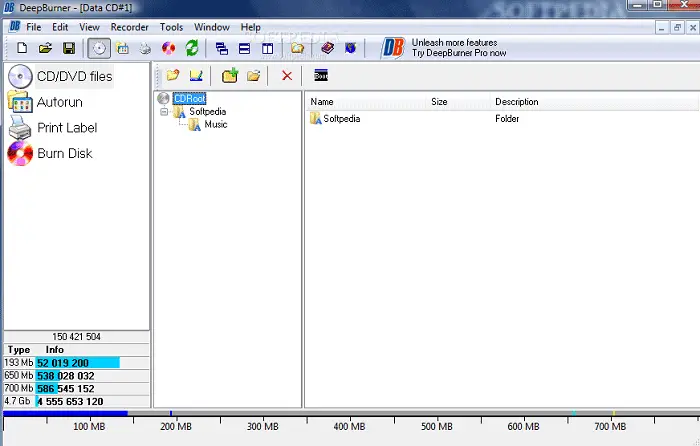
Task: Click the green refresh arrows icon
Action: (192, 48)
